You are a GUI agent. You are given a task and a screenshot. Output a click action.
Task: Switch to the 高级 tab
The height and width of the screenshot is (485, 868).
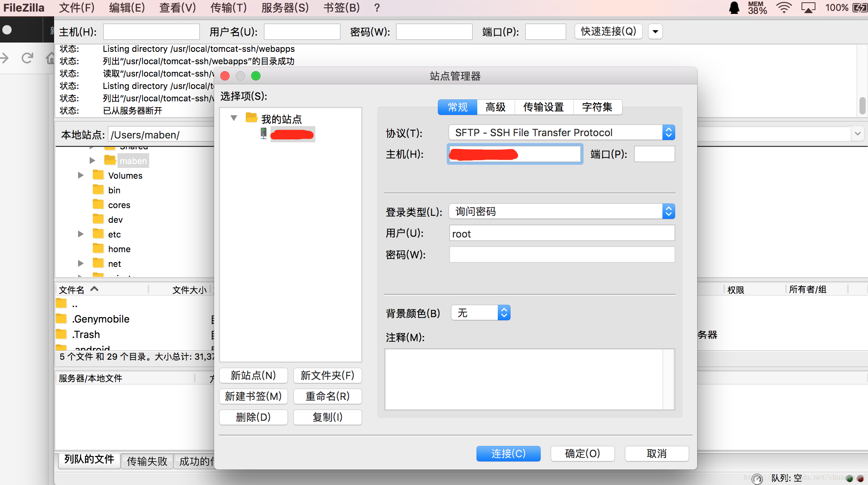(x=496, y=107)
